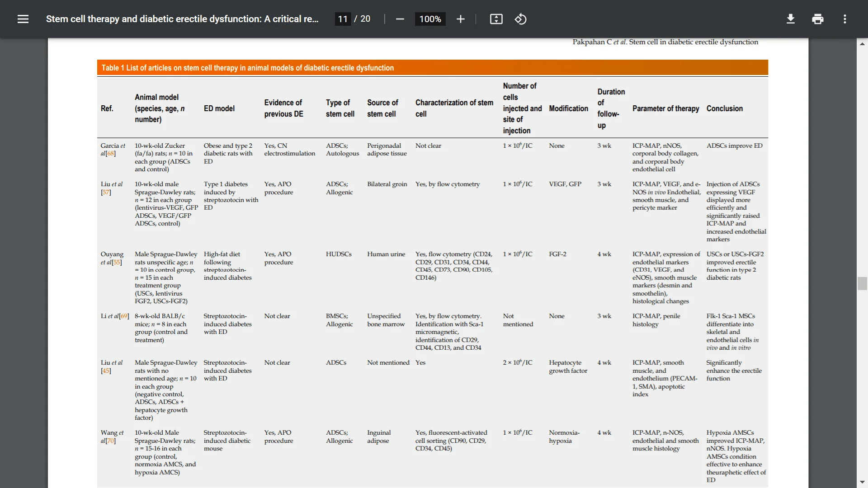Image resolution: width=868 pixels, height=488 pixels.
Task: Click 'ICP-MAP, penile histology' cell
Action: (x=656, y=320)
